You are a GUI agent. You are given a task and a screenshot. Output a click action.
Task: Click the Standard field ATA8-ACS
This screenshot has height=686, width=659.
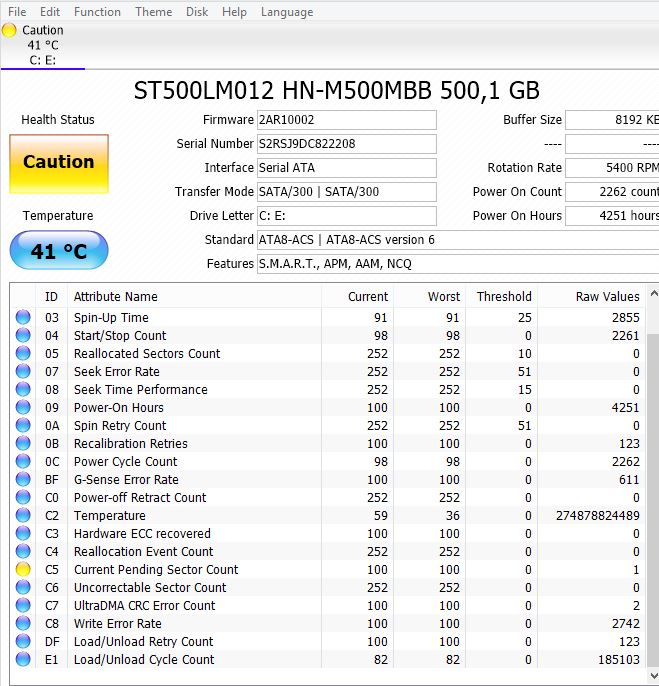tap(458, 240)
